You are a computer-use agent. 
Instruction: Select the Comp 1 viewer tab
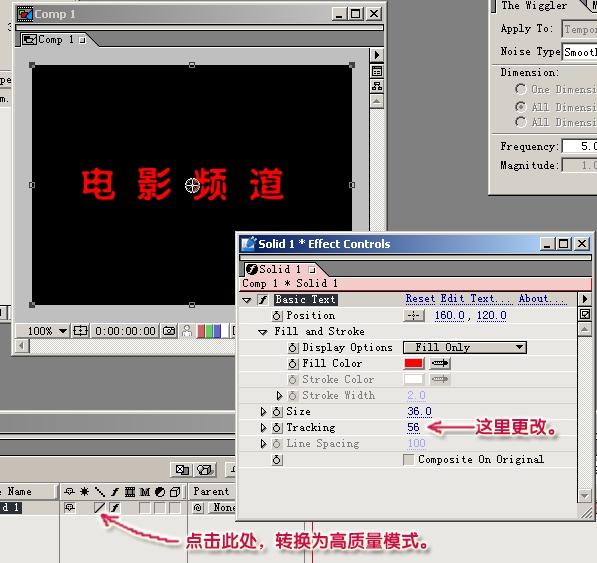(54, 40)
